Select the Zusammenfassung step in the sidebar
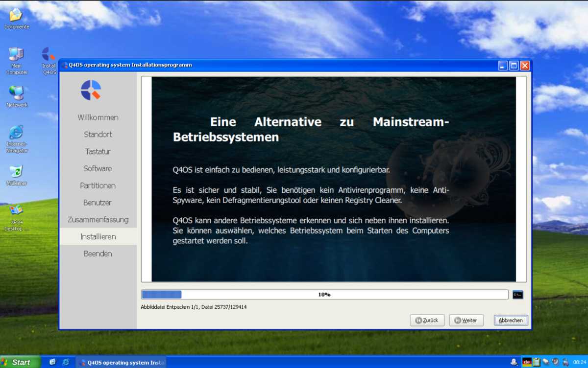 [98, 219]
